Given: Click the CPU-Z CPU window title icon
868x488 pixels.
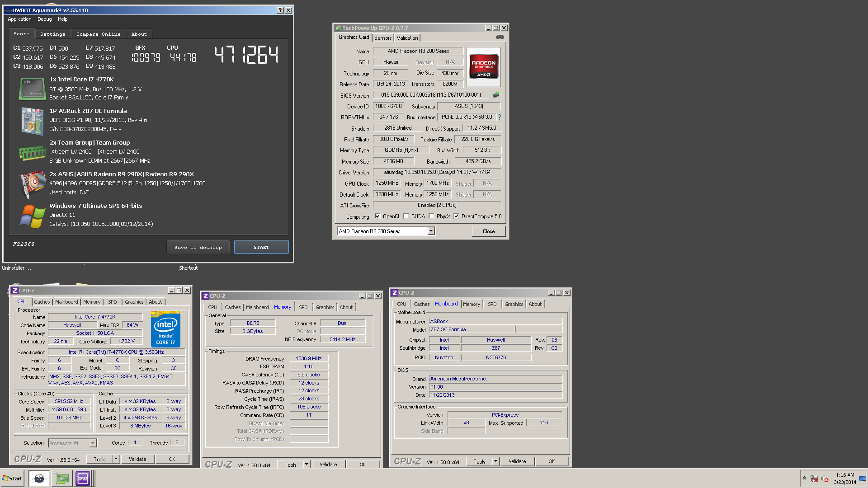Looking at the screenshot, I should (15, 291).
